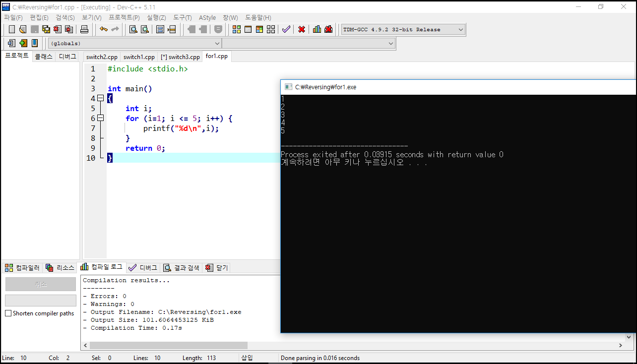Click the Redo arrow icon
The height and width of the screenshot is (364, 637).
point(115,29)
